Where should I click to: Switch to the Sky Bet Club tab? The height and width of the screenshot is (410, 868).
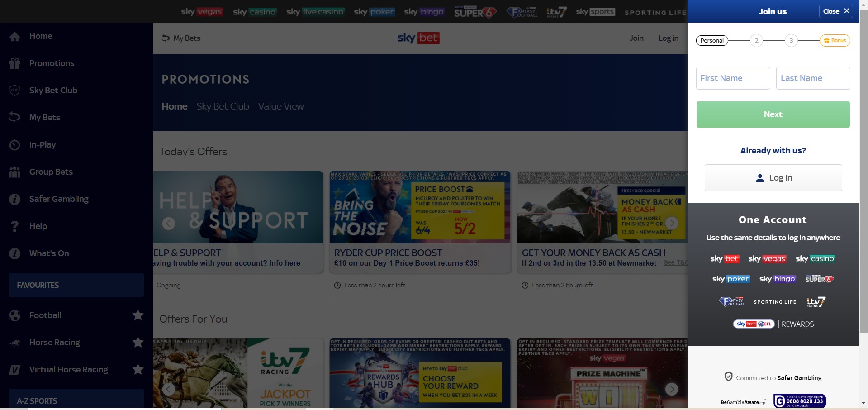223,106
